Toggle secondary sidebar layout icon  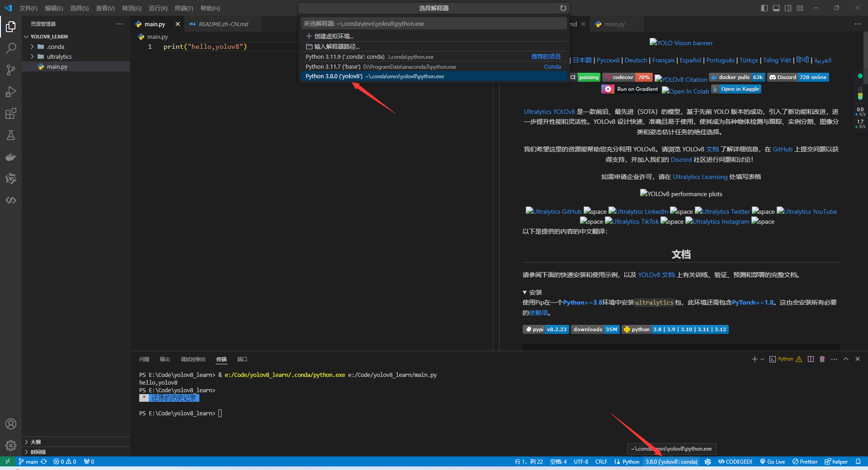click(788, 8)
